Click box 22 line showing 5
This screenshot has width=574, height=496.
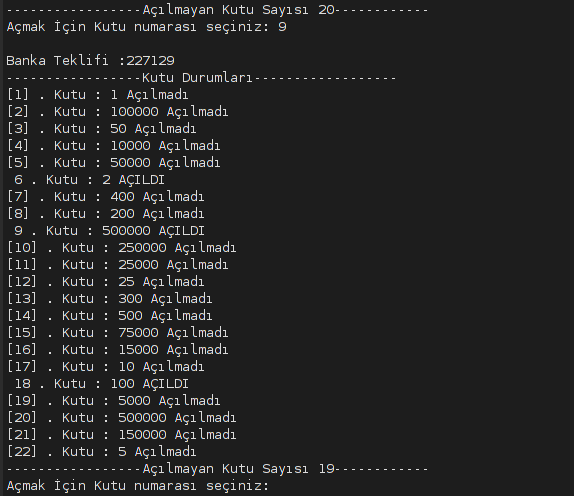(x=101, y=452)
